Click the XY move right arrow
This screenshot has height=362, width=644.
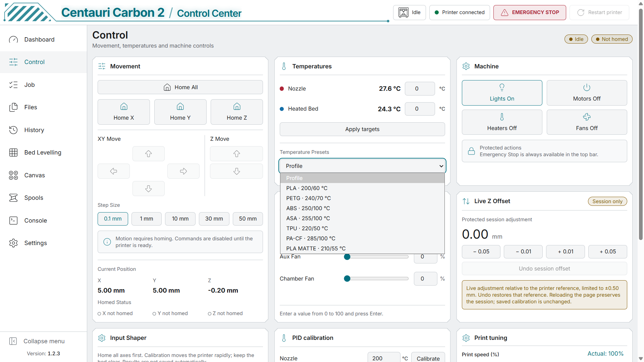(183, 171)
